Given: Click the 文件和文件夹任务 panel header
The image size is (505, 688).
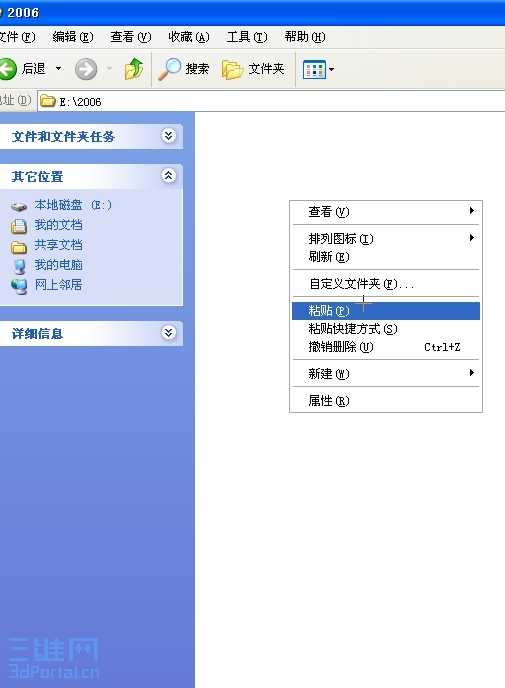Looking at the screenshot, I should tap(91, 136).
